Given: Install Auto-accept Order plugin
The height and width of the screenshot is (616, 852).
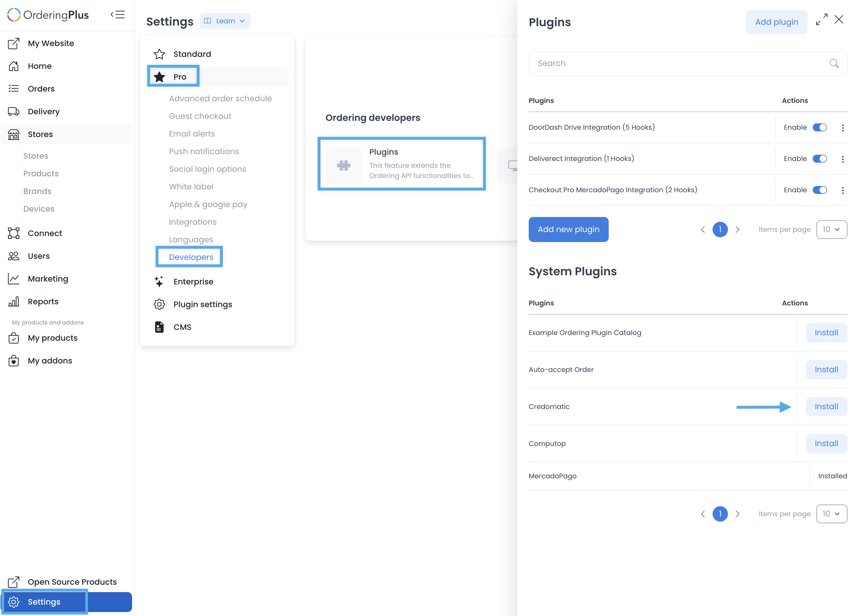Looking at the screenshot, I should point(826,370).
